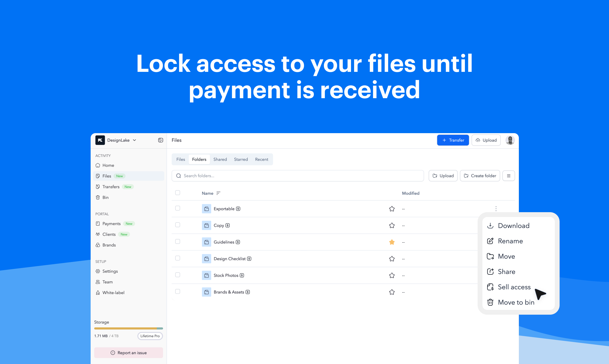This screenshot has height=364, width=609.
Task: Select the Exportable folder checkbox
Action: tap(177, 208)
